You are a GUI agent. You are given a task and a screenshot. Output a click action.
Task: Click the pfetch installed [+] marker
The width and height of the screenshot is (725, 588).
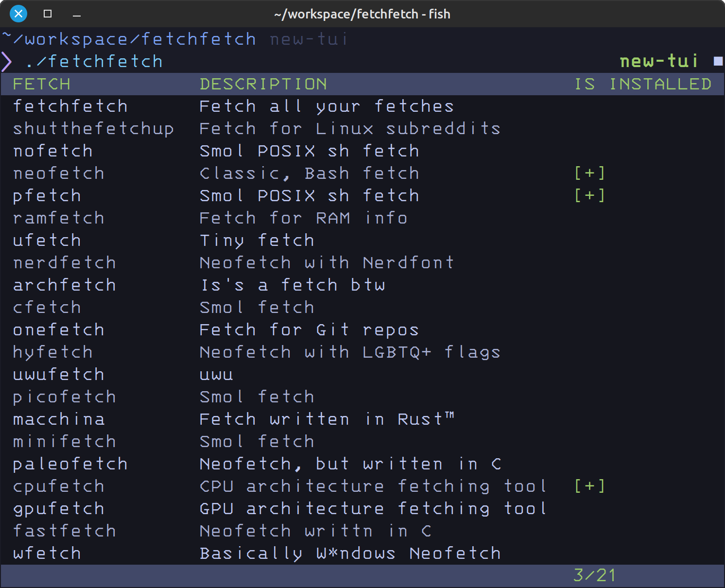[590, 195]
